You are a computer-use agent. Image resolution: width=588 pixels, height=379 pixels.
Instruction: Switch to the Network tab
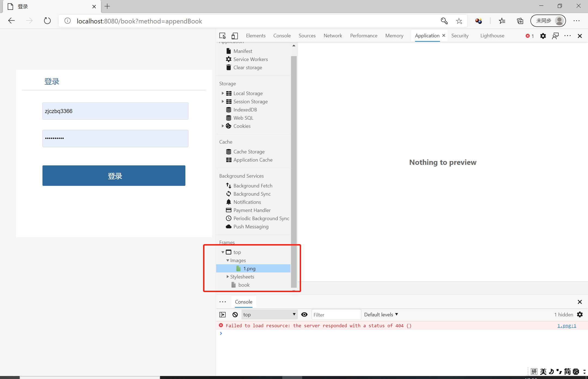coord(333,36)
